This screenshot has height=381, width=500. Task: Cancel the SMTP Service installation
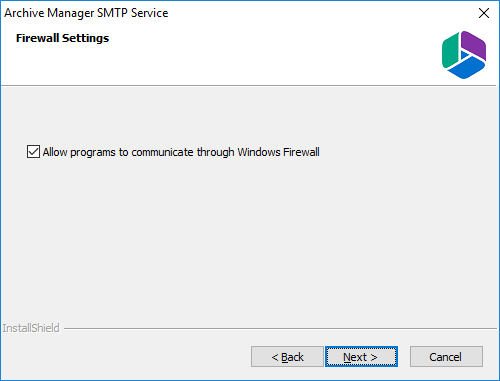point(446,357)
